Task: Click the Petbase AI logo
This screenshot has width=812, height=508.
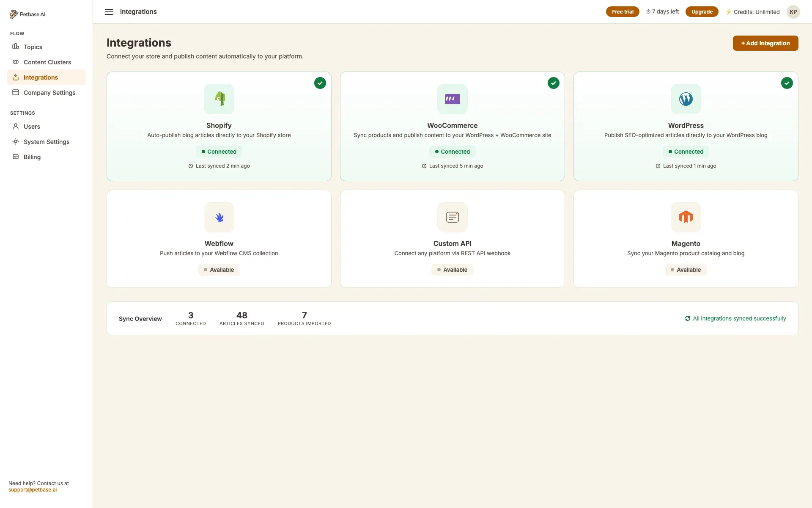Action: point(27,14)
